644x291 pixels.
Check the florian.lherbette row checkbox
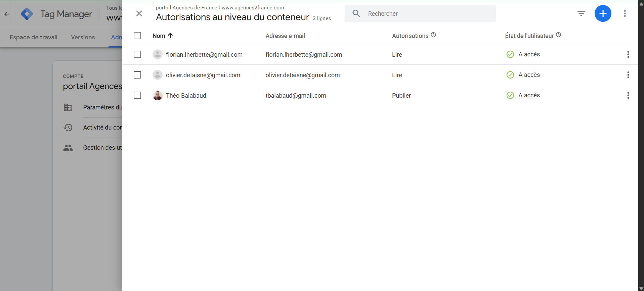[137, 54]
